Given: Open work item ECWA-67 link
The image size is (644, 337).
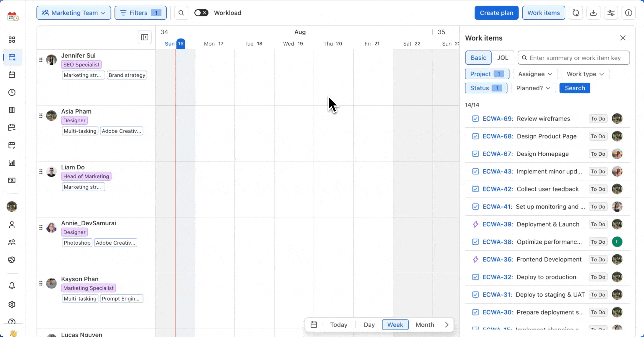Looking at the screenshot, I should click(498, 154).
